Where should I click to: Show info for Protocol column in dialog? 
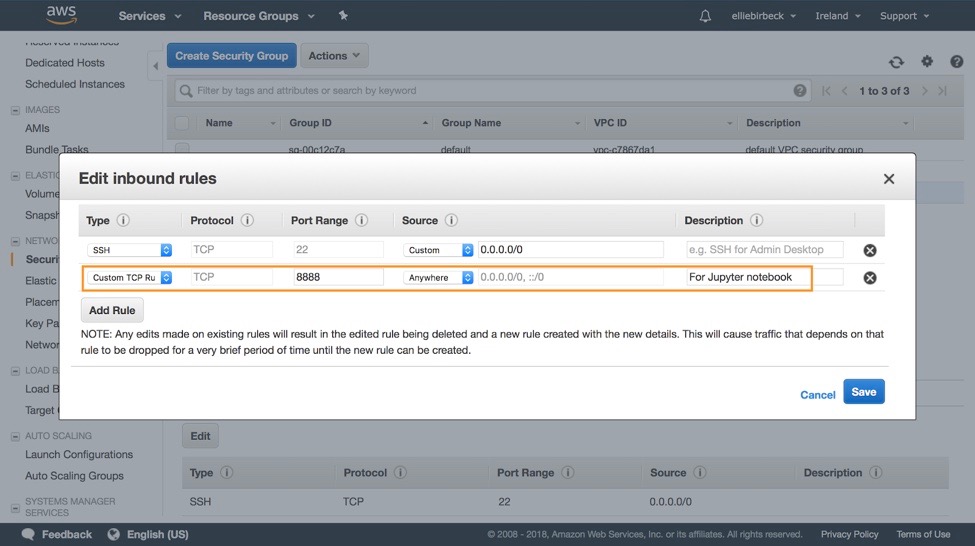(x=247, y=220)
